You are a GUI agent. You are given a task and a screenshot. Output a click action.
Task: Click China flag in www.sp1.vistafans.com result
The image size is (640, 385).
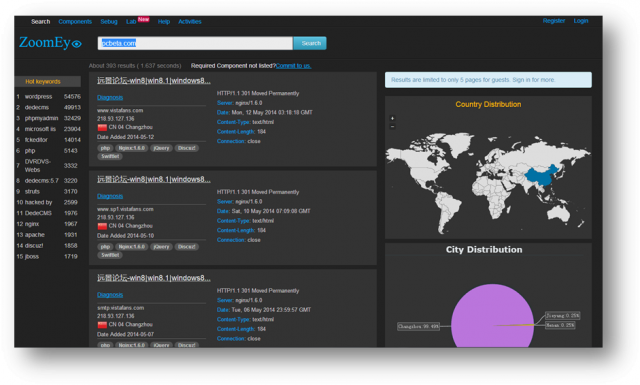click(102, 226)
